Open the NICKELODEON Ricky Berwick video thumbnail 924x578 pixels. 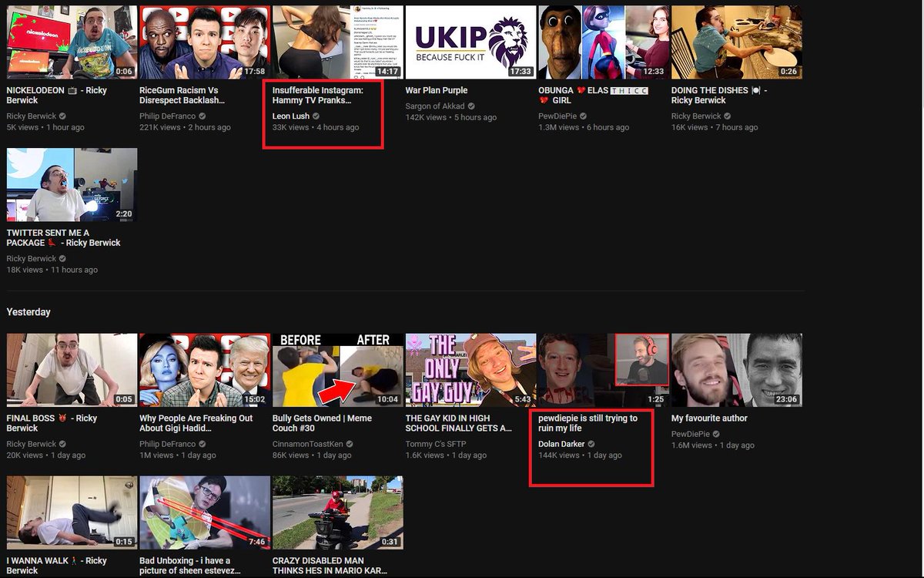[72, 42]
